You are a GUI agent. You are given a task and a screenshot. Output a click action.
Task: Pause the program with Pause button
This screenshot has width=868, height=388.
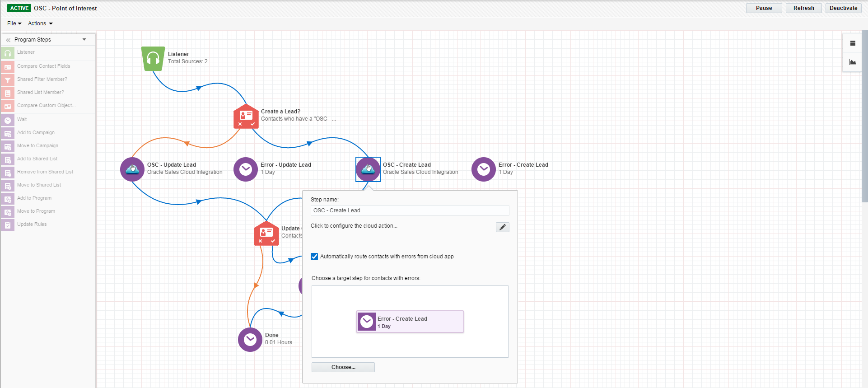coord(764,8)
